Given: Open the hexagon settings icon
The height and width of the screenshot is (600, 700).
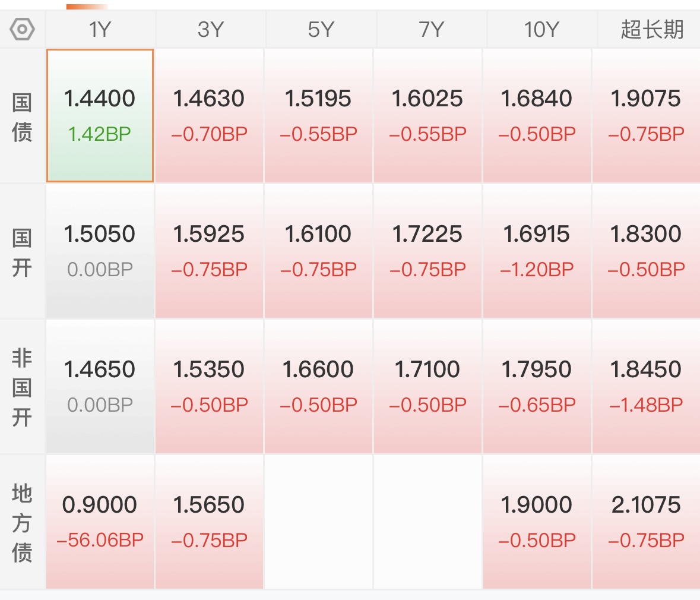Looking at the screenshot, I should [22, 30].
